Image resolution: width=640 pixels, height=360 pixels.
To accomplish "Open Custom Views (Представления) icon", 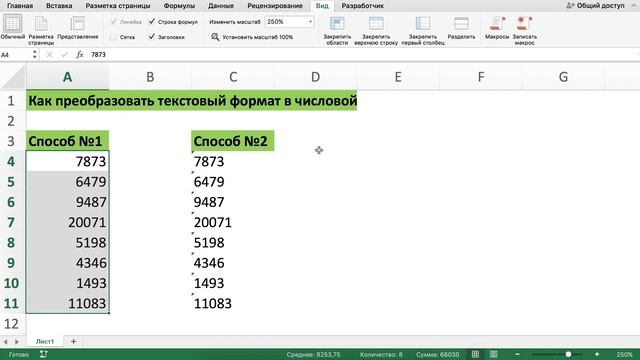I will 77,24.
